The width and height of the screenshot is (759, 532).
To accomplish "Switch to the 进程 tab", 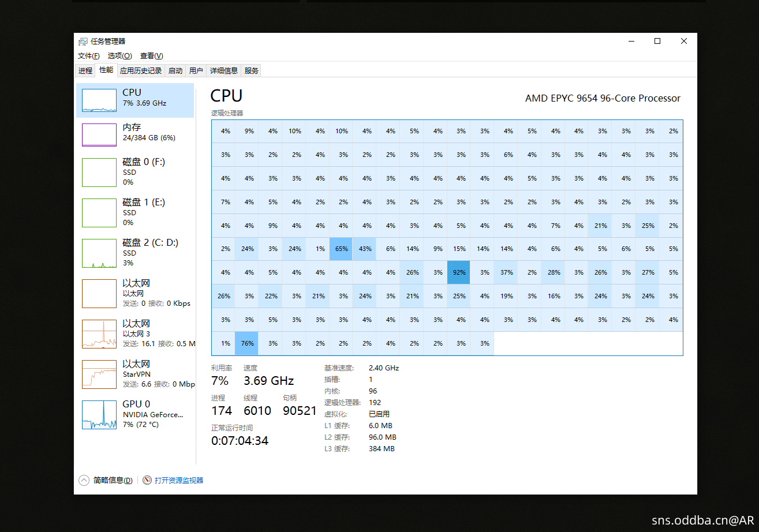I will coord(85,70).
